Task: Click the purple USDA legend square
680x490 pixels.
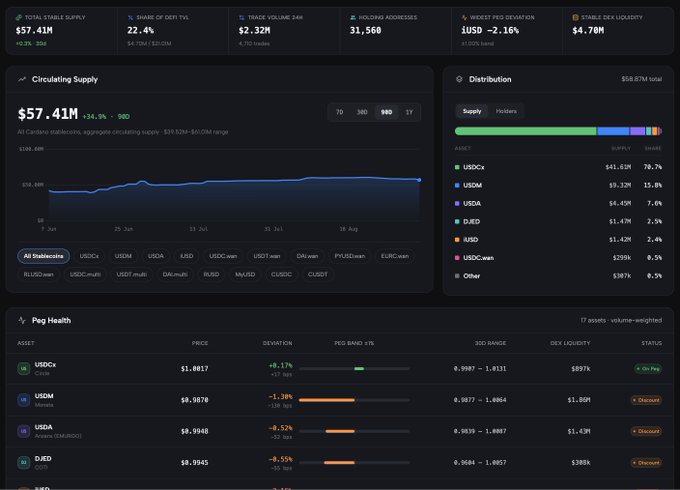Action: point(457,203)
